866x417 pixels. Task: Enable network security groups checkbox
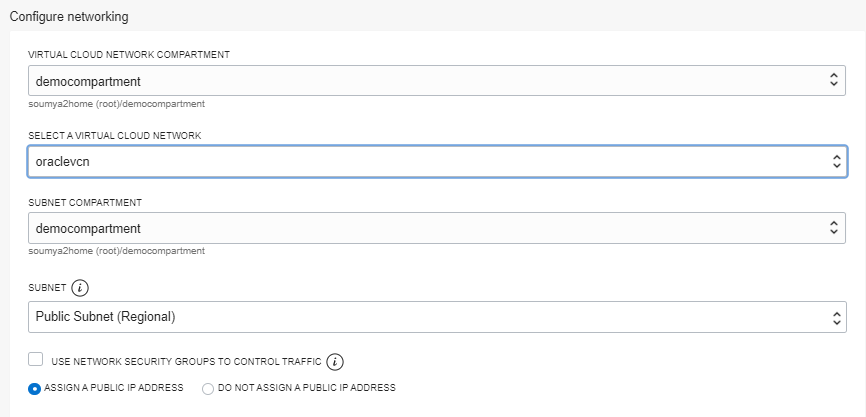point(36,360)
